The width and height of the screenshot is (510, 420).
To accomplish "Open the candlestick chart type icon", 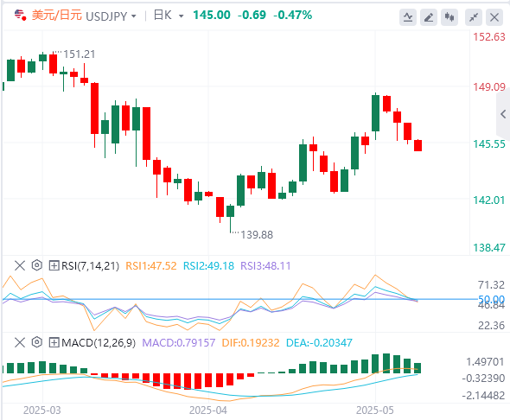I will point(449,17).
